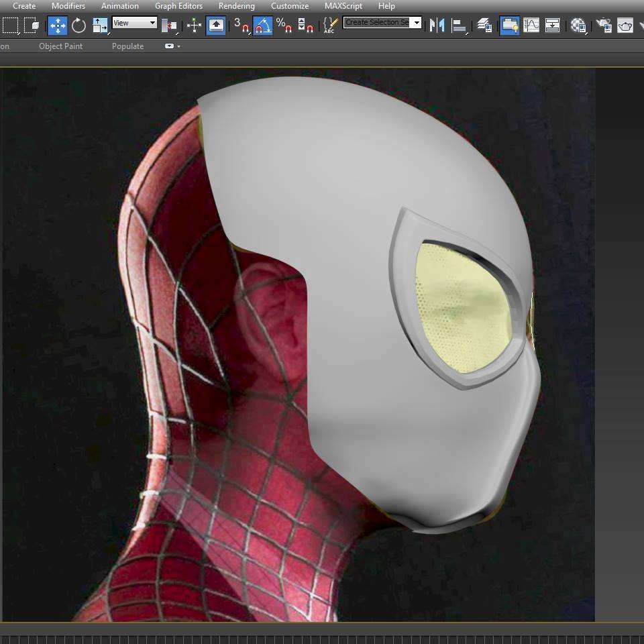Click the Create Selection Set text field
The height and width of the screenshot is (644, 644).
(377, 22)
